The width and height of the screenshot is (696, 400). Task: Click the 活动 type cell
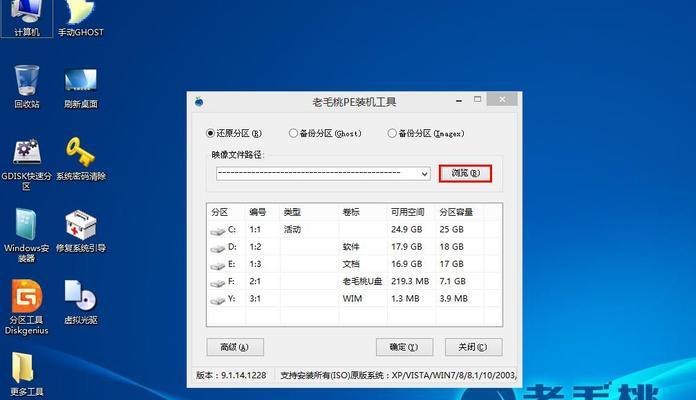(x=292, y=230)
